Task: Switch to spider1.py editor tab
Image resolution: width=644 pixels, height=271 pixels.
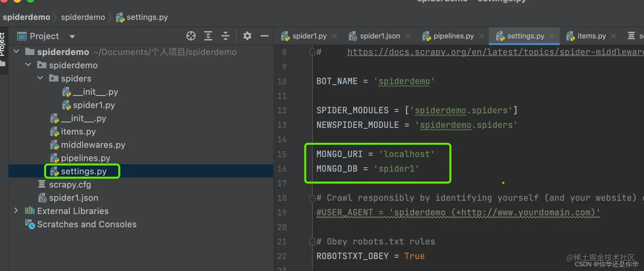Action: tap(309, 36)
